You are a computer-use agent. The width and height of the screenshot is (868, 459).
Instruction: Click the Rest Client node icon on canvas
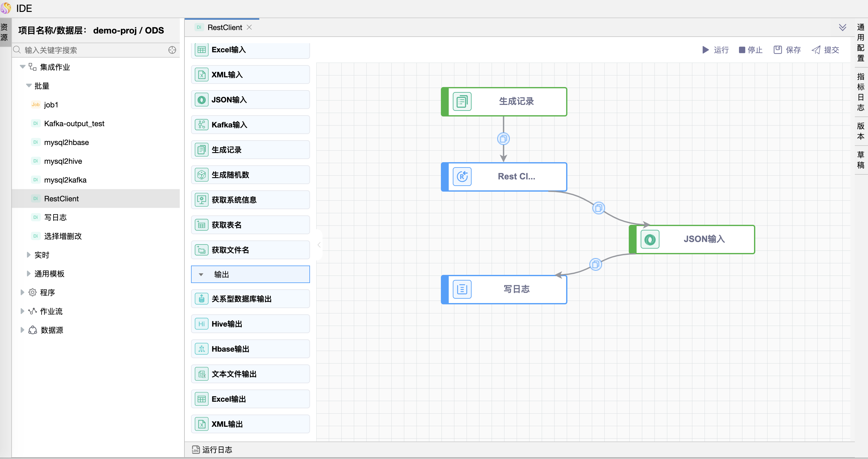[462, 177]
